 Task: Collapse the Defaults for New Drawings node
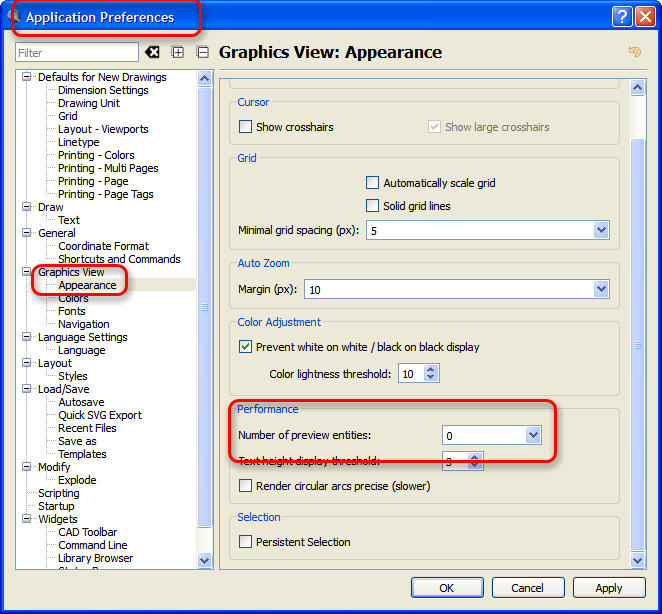pyautogui.click(x=27, y=78)
